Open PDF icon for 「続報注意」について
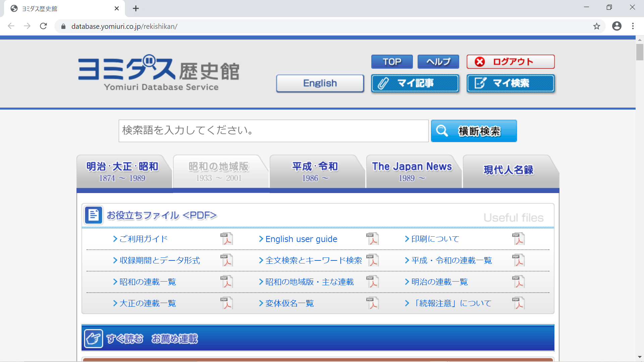This screenshot has width=644, height=362. pyautogui.click(x=518, y=303)
